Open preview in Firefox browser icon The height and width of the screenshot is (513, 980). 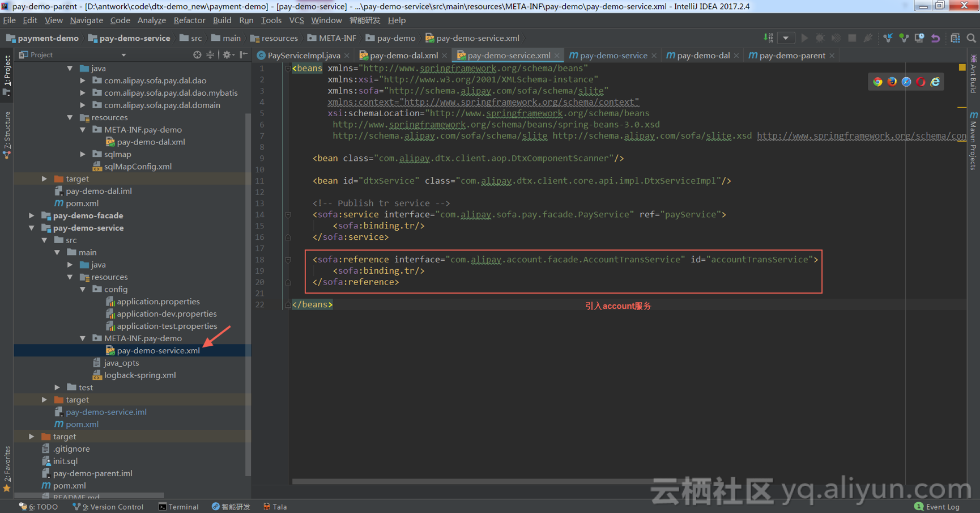coord(892,82)
